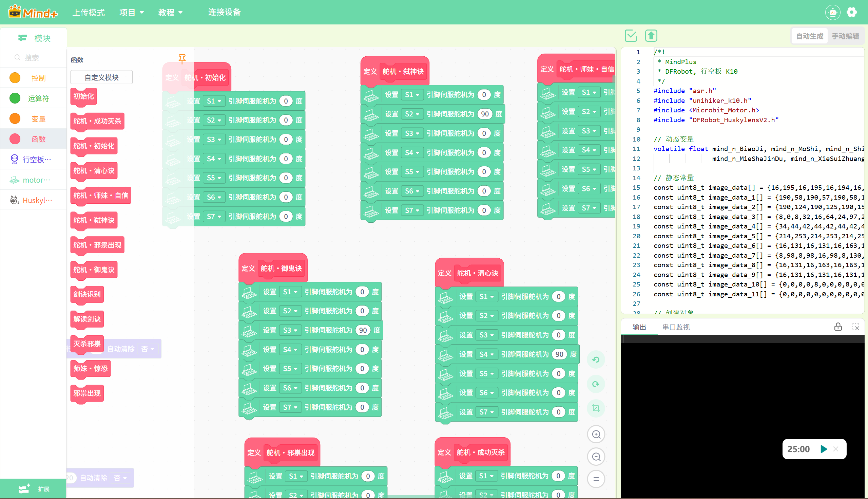Switch code view to 手动编辑 mode
The height and width of the screenshot is (499, 868).
[x=845, y=36]
